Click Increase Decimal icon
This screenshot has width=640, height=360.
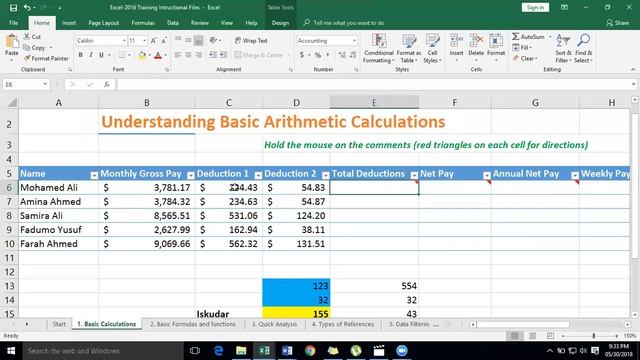tap(342, 55)
